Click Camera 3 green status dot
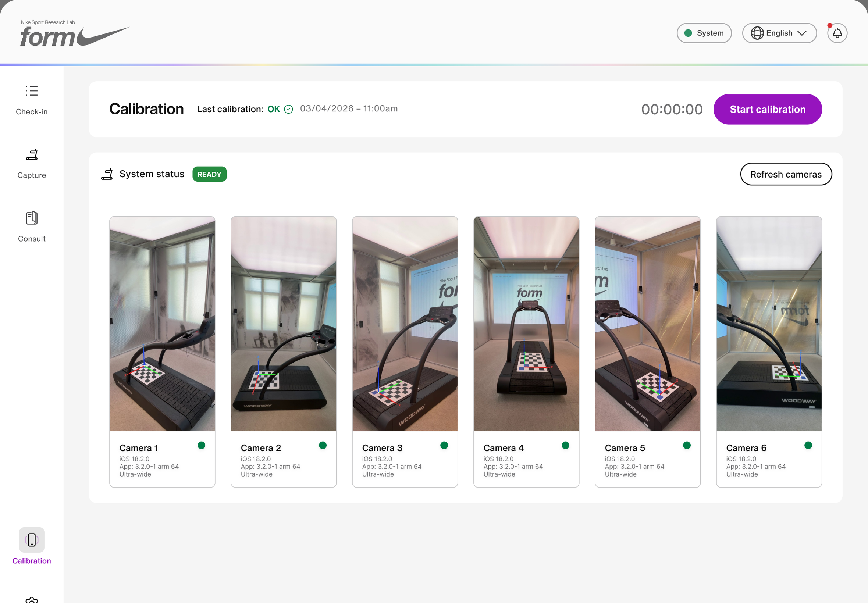Image resolution: width=868 pixels, height=603 pixels. pyautogui.click(x=444, y=446)
